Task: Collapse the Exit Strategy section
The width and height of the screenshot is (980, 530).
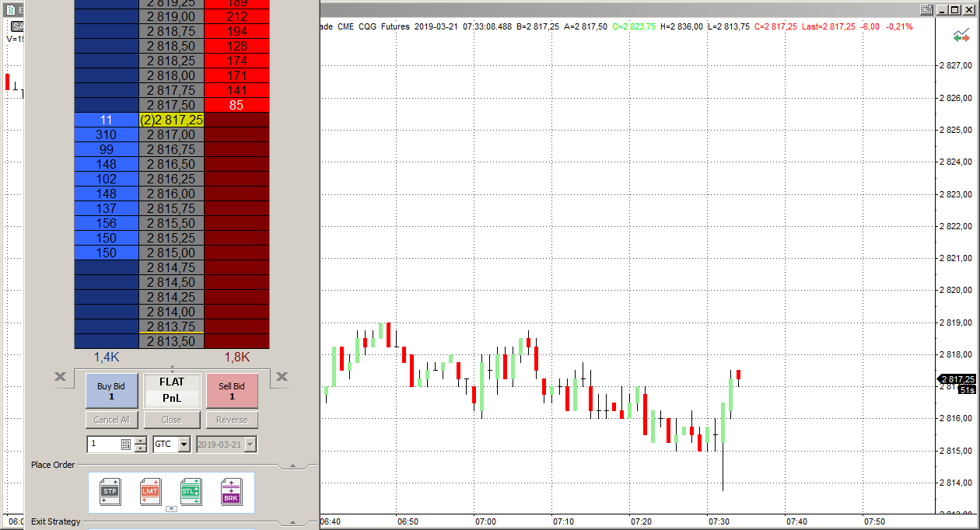Action: click(293, 521)
